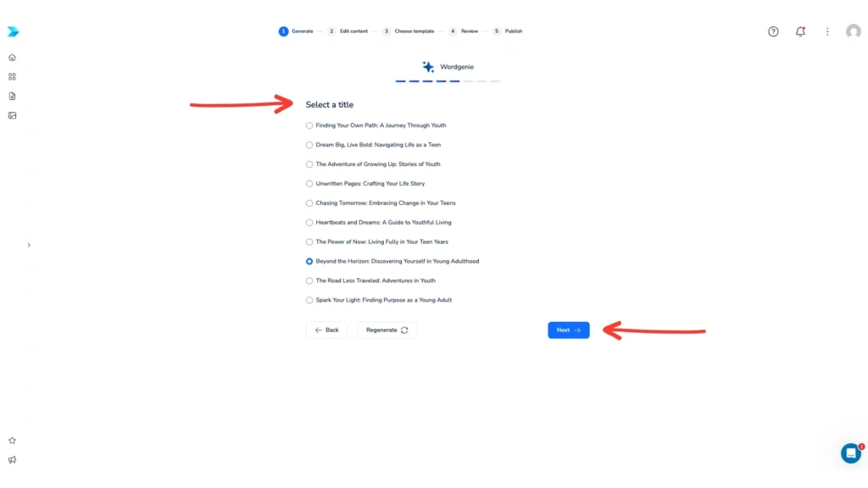Select "Unwritten Pages: Crafting Your Life Story"
Screen dimensions: 868x488
(309, 184)
